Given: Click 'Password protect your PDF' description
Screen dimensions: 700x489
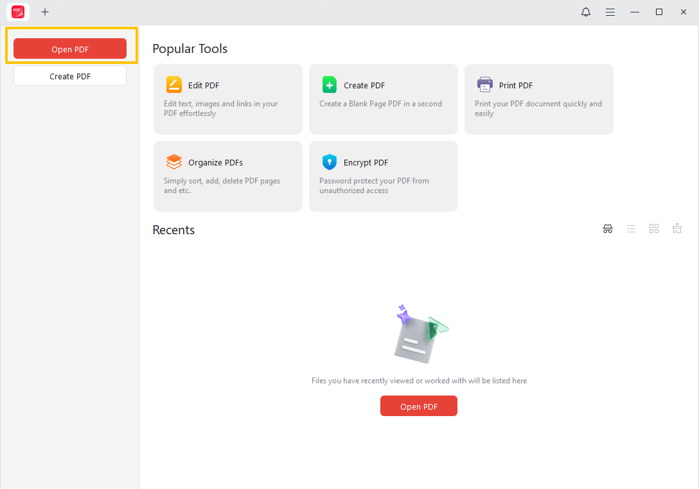Looking at the screenshot, I should [x=374, y=185].
